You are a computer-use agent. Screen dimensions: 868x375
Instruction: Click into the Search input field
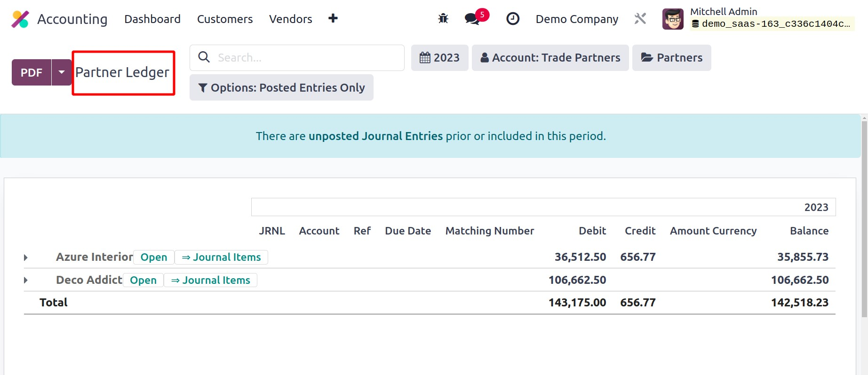tap(306, 58)
